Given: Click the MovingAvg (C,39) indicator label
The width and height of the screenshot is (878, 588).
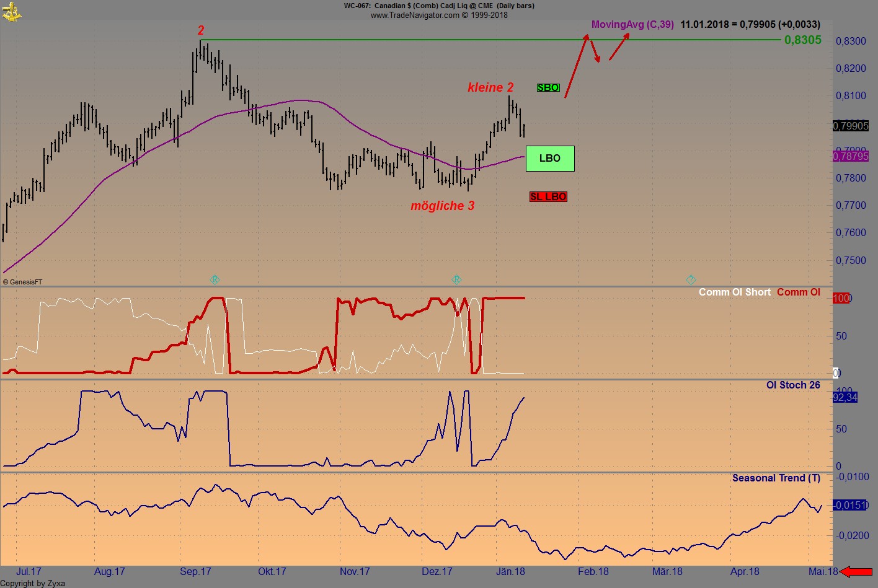Looking at the screenshot, I should (x=631, y=25).
